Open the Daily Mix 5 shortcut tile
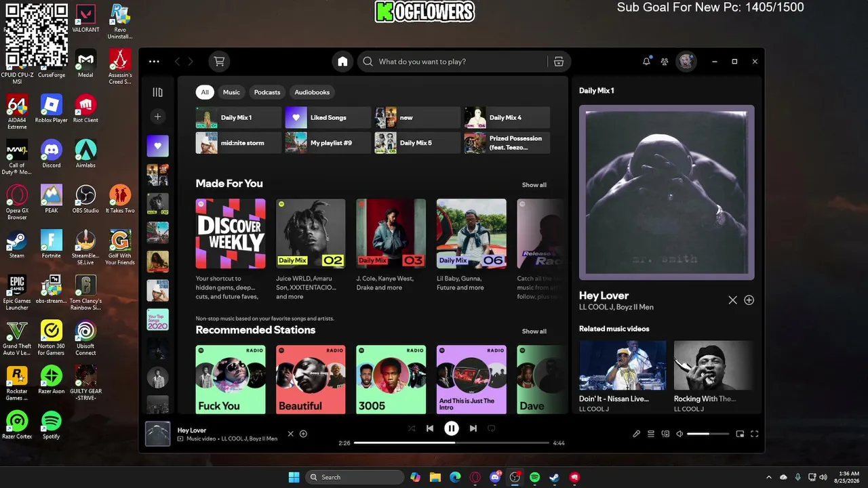 (418, 143)
